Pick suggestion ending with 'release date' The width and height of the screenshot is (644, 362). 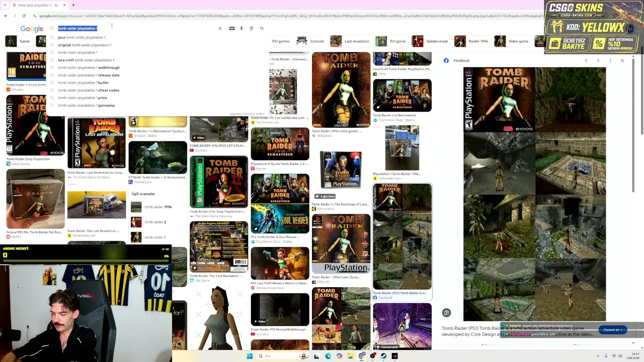[89, 75]
